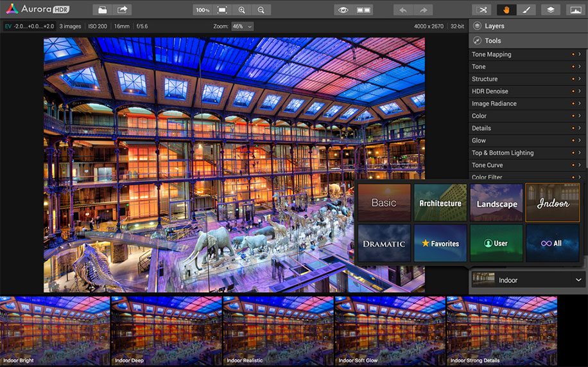This screenshot has height=367, width=588.
Task: Select the brush masking tool
Action: (526, 10)
